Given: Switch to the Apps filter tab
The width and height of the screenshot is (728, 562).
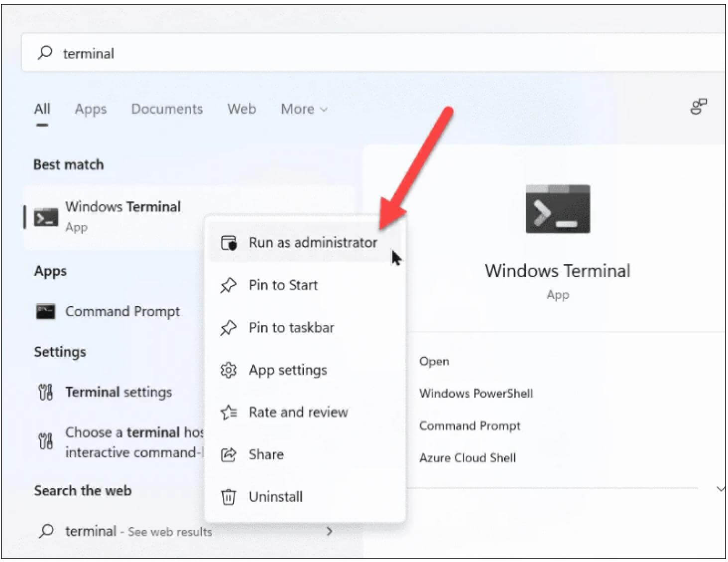Looking at the screenshot, I should (90, 109).
